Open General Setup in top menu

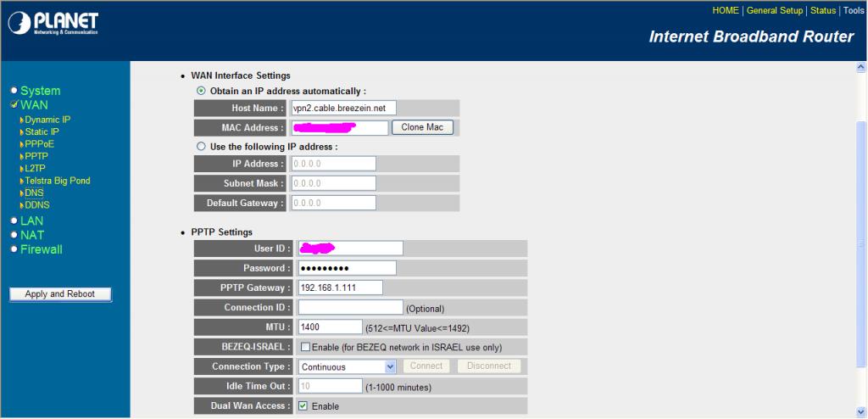point(774,11)
